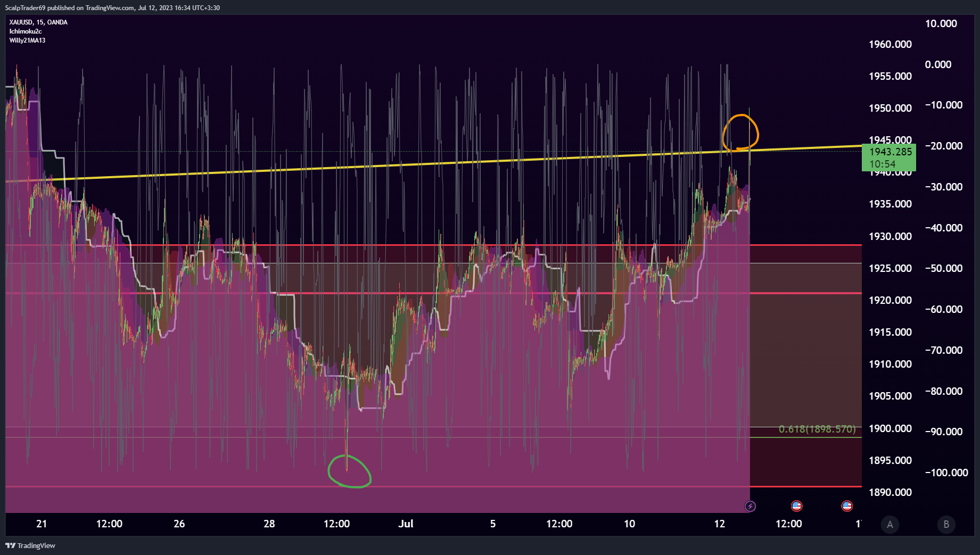Select the Willy21MA13 indicator label

(27, 40)
